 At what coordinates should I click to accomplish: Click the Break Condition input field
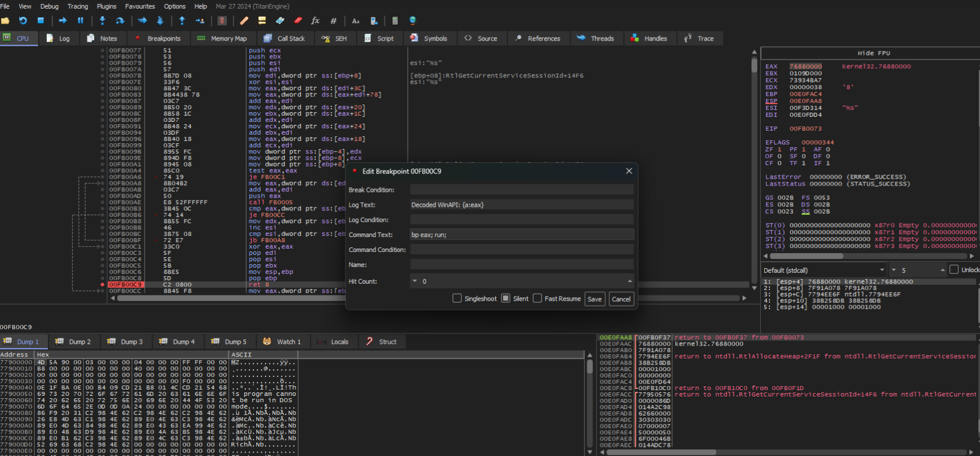(x=522, y=190)
